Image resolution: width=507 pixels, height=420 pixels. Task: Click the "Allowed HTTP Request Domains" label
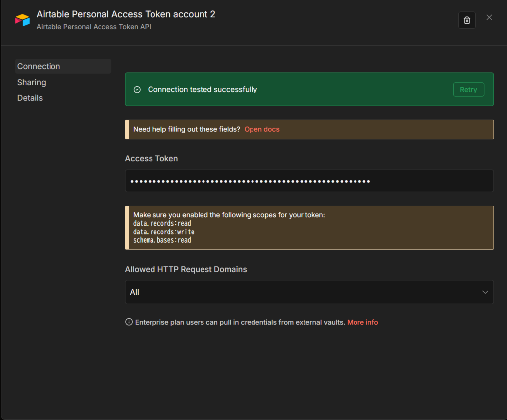tap(186, 270)
